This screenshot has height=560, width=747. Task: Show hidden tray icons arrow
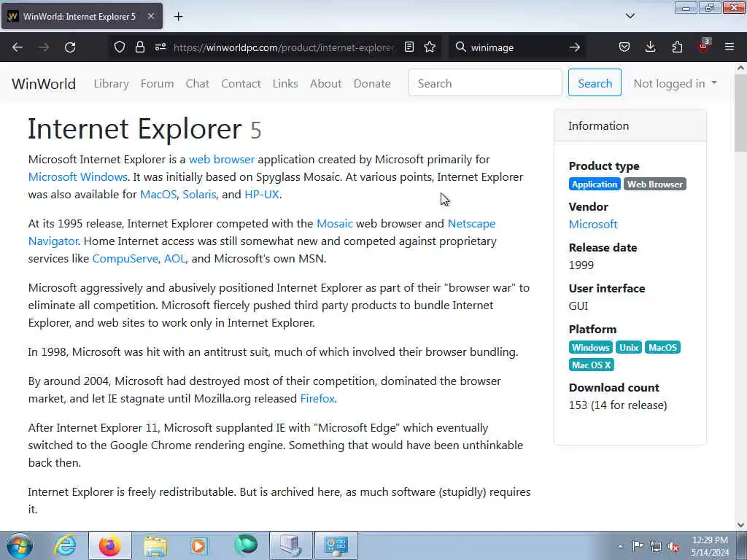click(620, 546)
